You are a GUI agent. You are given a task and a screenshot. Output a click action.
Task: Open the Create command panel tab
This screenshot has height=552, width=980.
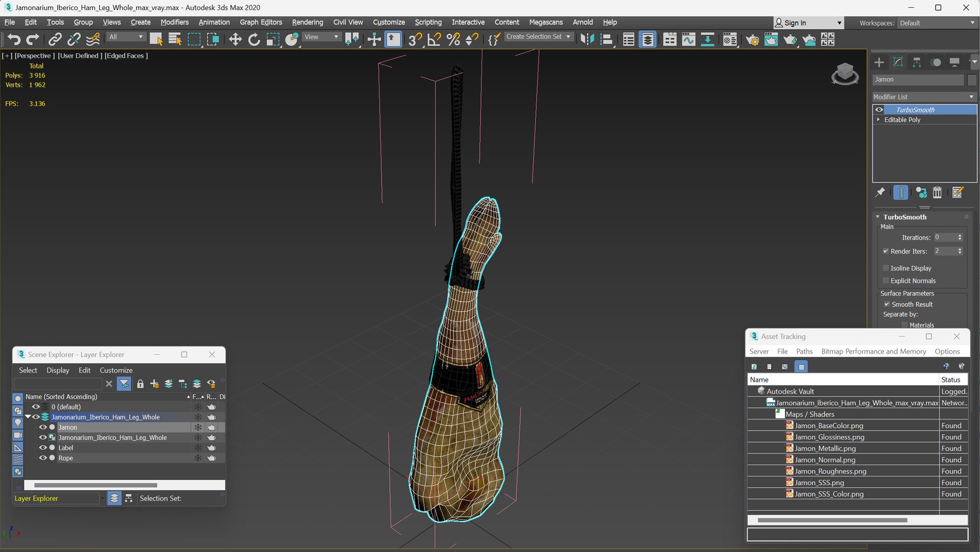coord(879,62)
